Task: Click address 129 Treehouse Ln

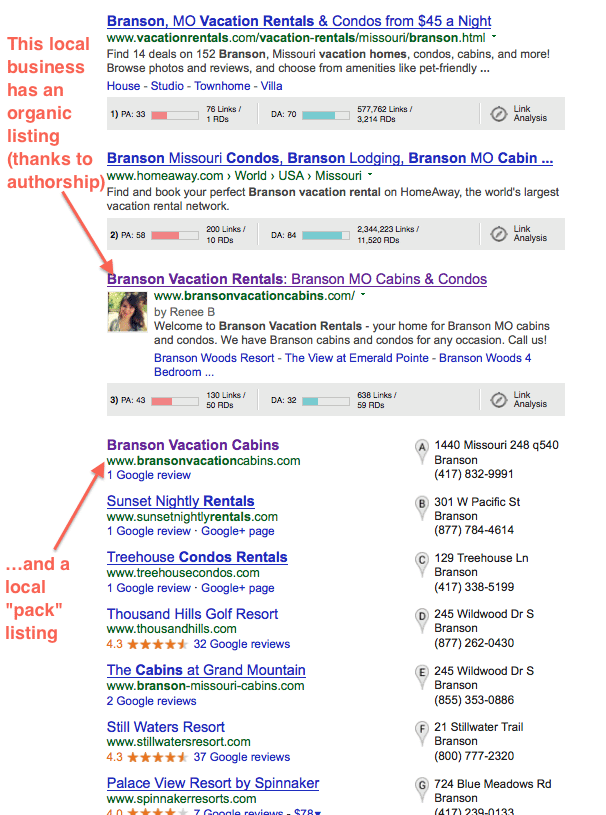Action: pyautogui.click(x=481, y=558)
